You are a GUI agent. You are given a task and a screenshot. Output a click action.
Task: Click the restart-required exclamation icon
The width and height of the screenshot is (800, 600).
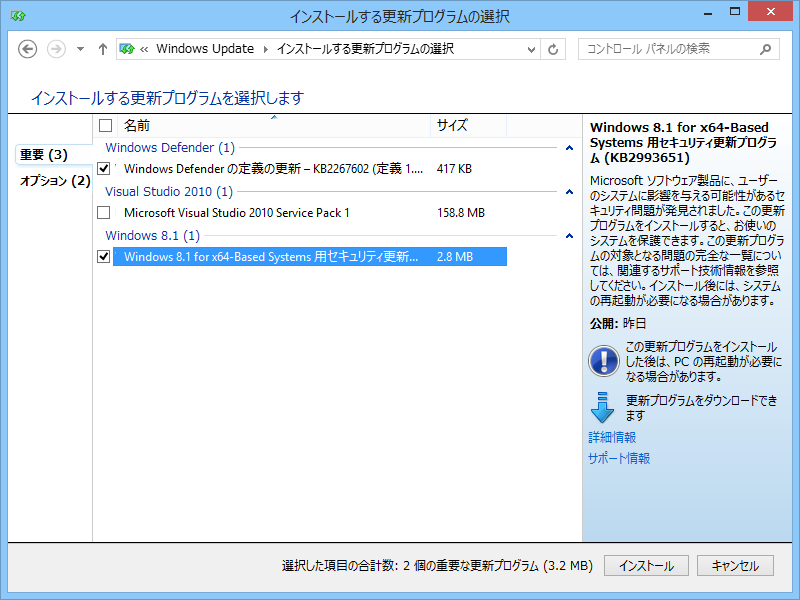click(x=604, y=361)
